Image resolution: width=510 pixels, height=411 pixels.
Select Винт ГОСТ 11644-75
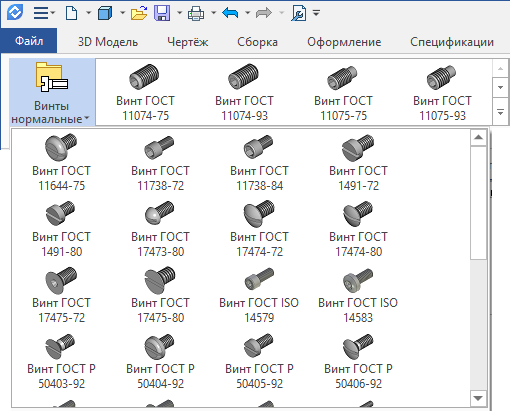[61, 163]
